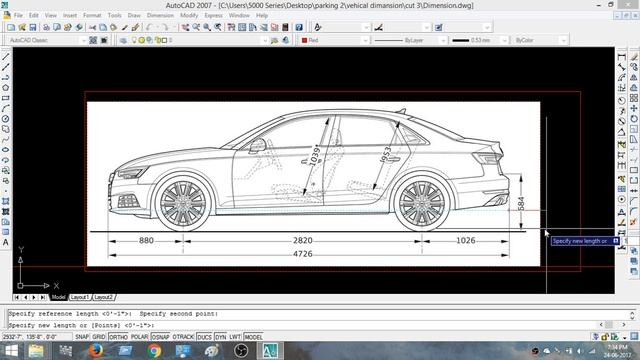Switch to the Layout2 tab
The image size is (640, 360).
[103, 297]
